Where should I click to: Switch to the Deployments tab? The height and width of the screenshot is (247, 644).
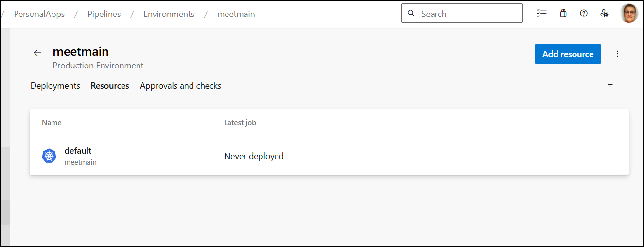pos(55,86)
